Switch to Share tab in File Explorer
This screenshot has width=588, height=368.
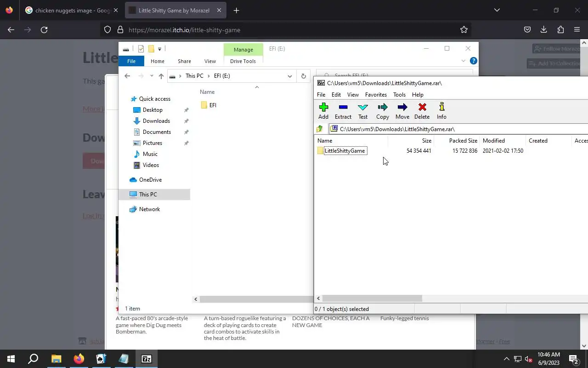[184, 61]
